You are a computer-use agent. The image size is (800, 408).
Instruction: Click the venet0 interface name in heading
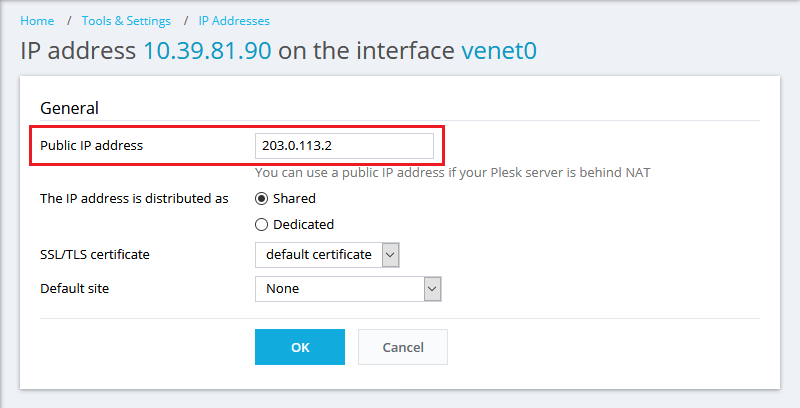(x=499, y=51)
